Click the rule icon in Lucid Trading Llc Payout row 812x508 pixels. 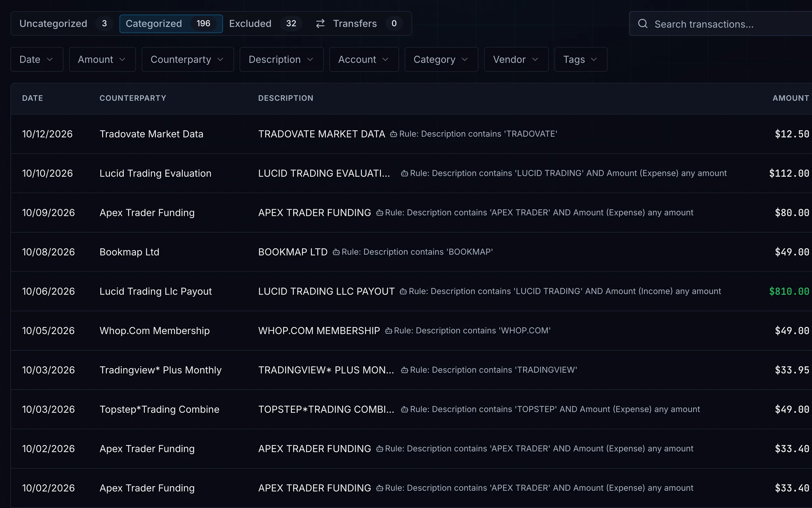[403, 291]
